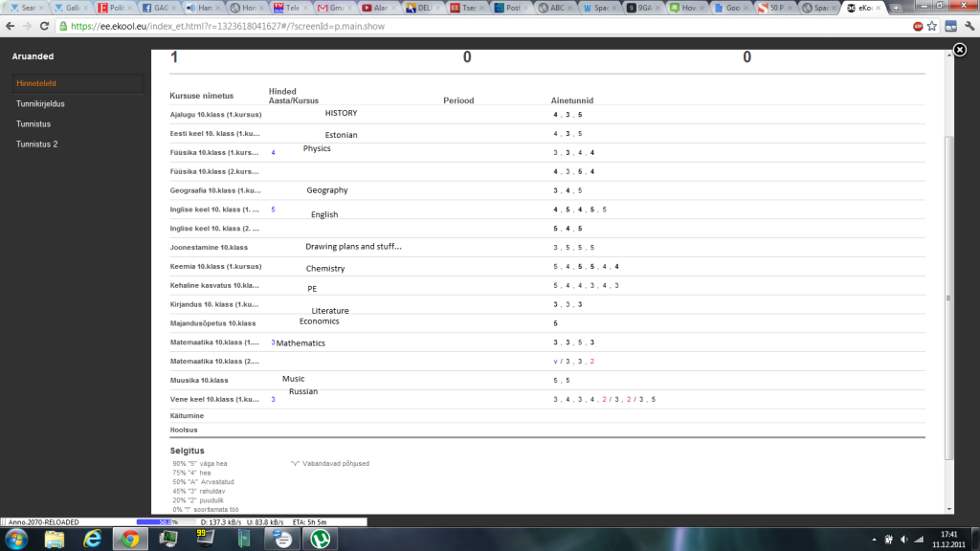Reload the eKool page
The width and height of the screenshot is (980, 551).
tap(44, 26)
